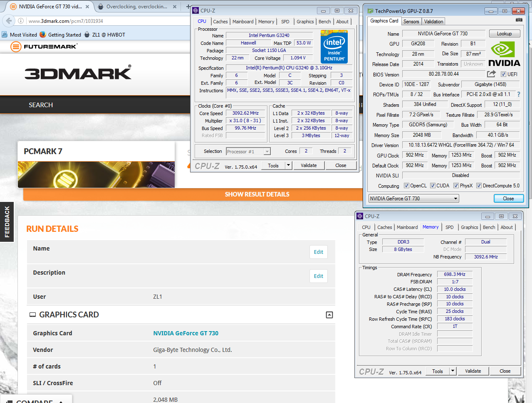Viewport: 532px width, 403px height.
Task: Open the SPD tab in top CPU-Z window
Action: (285, 22)
